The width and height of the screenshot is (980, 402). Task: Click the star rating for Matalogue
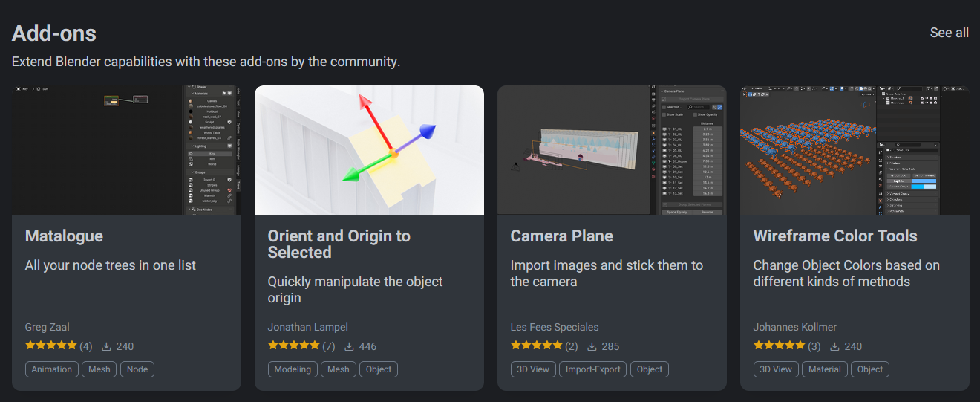point(51,346)
